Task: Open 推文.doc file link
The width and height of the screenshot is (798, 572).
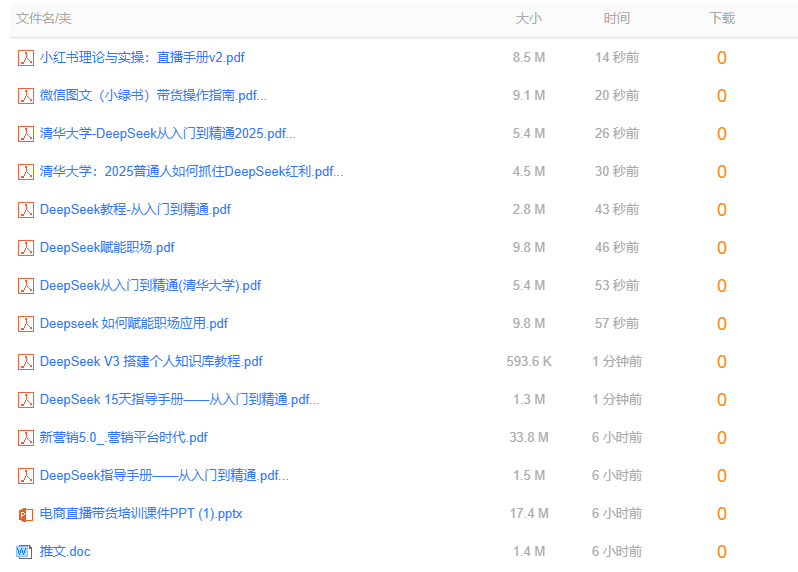Action: (65, 552)
